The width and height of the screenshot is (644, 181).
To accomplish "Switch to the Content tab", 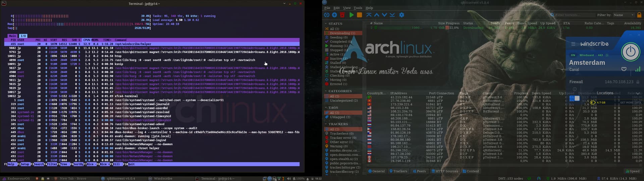I will point(471,171).
